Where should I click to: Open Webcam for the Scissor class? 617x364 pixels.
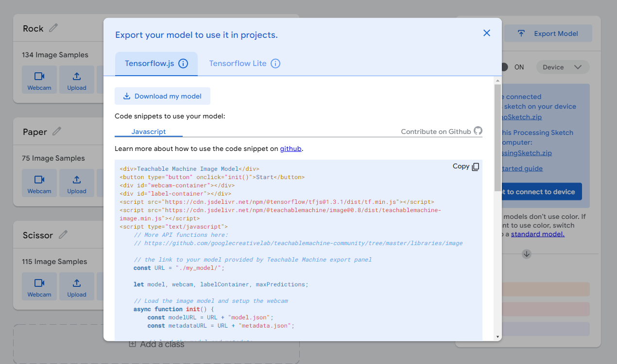(x=39, y=286)
